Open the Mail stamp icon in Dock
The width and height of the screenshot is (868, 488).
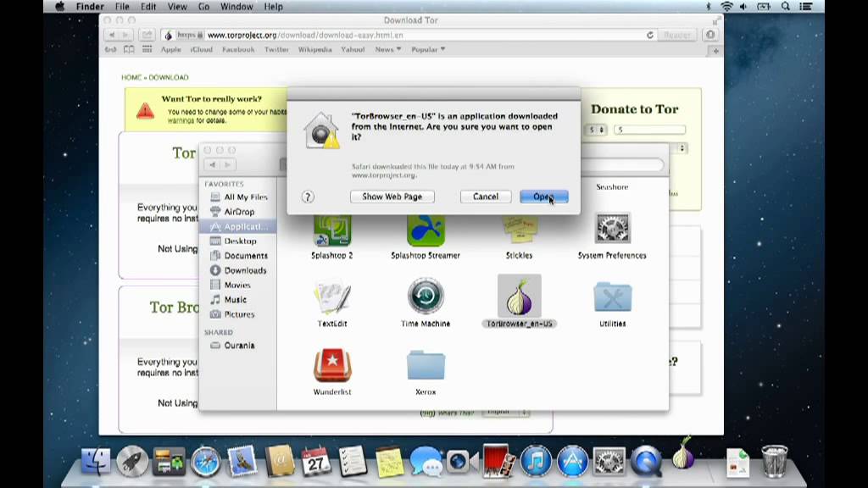click(242, 462)
